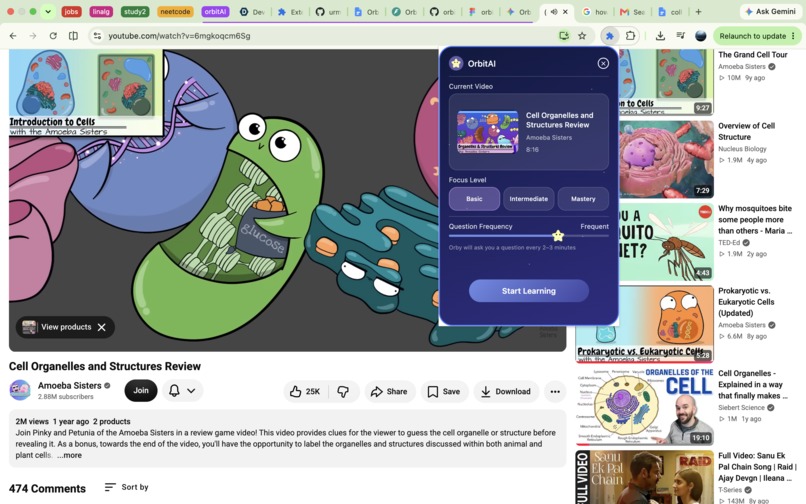806x504 pixels.
Task: Mute the current tab via speaker icon
Action: (x=554, y=11)
